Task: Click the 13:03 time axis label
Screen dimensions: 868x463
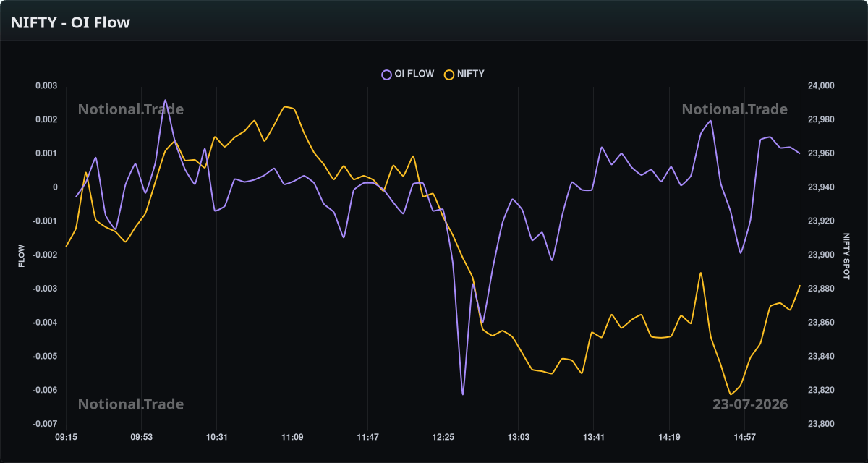Action: [x=518, y=437]
